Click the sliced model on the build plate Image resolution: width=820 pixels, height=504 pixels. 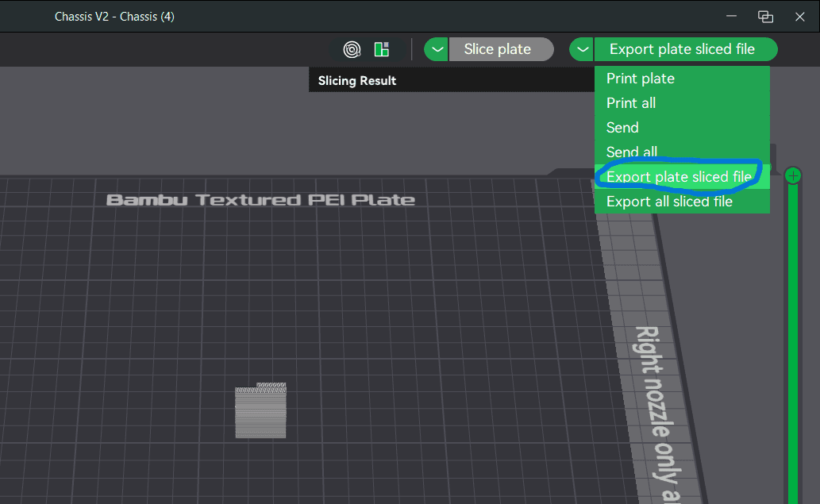[x=260, y=411]
